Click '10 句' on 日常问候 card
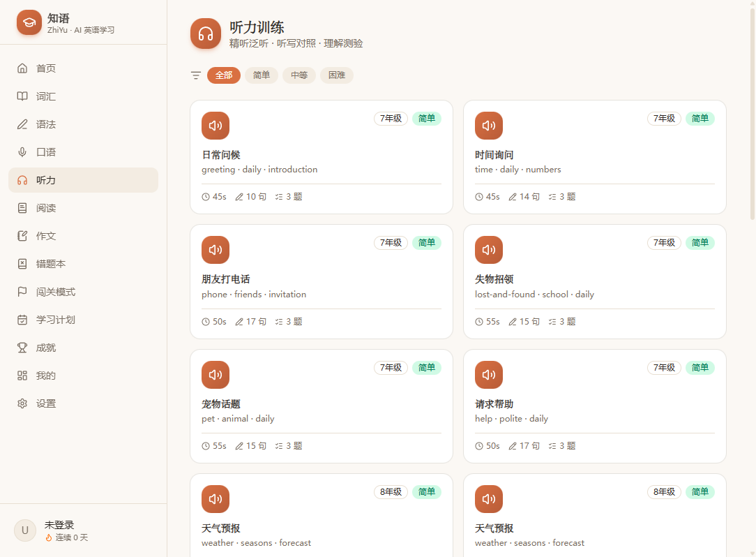 pyautogui.click(x=256, y=197)
